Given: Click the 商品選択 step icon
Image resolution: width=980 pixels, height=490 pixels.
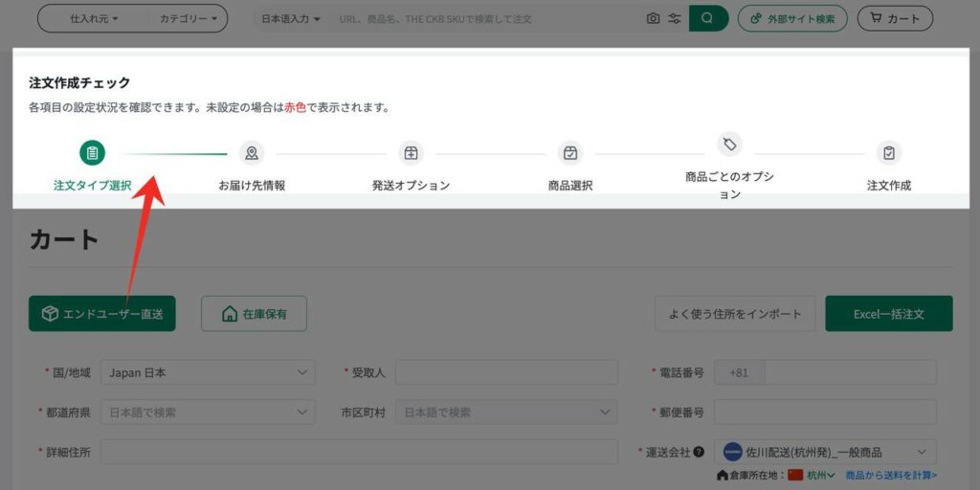Looking at the screenshot, I should [x=570, y=153].
